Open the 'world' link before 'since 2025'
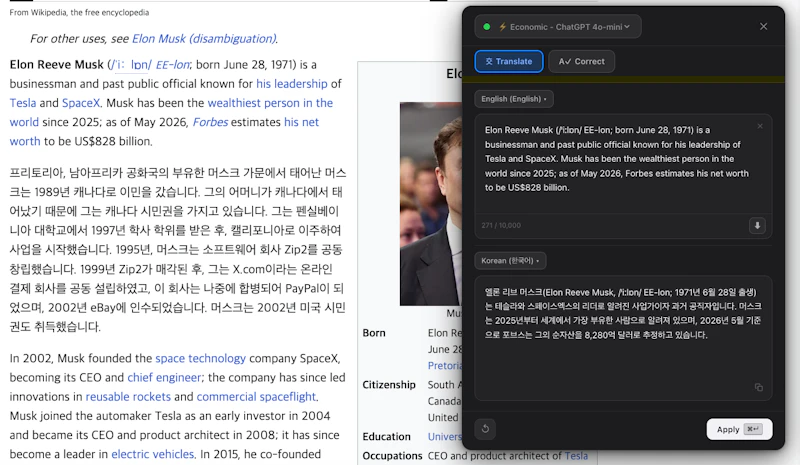800x465 pixels. 24,123
